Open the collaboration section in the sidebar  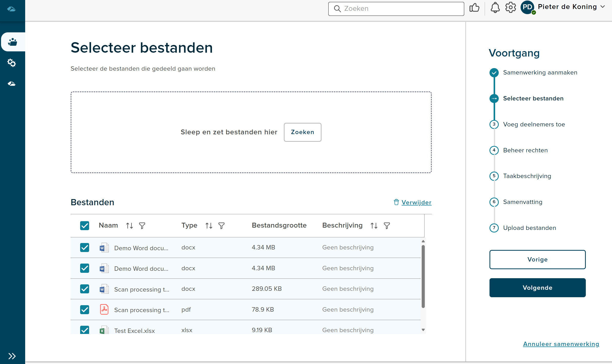pos(13,42)
